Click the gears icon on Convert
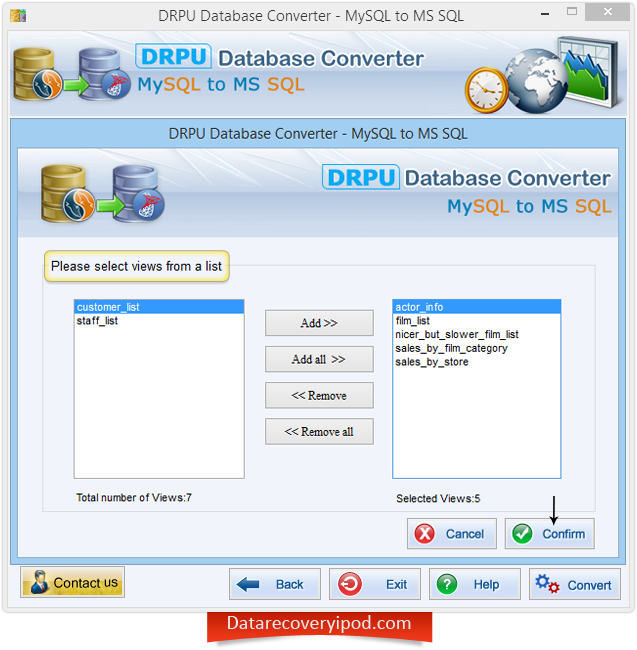Image resolution: width=637 pixels, height=650 pixels. tap(547, 584)
